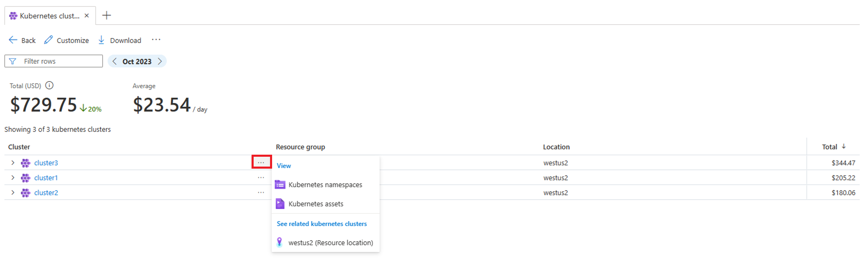Image resolution: width=868 pixels, height=263 pixels.
Task: Go to next month after Oct 2023
Action: click(160, 61)
